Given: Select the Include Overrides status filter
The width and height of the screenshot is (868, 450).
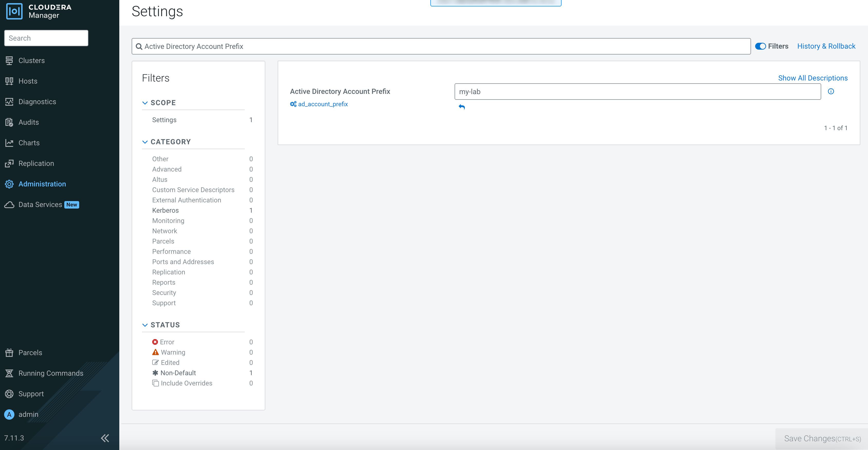Looking at the screenshot, I should 186,383.
